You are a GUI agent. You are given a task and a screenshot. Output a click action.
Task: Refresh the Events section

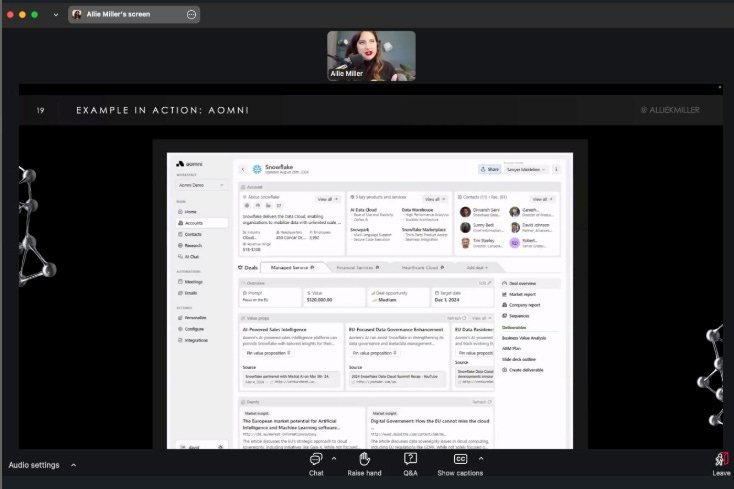pos(482,402)
